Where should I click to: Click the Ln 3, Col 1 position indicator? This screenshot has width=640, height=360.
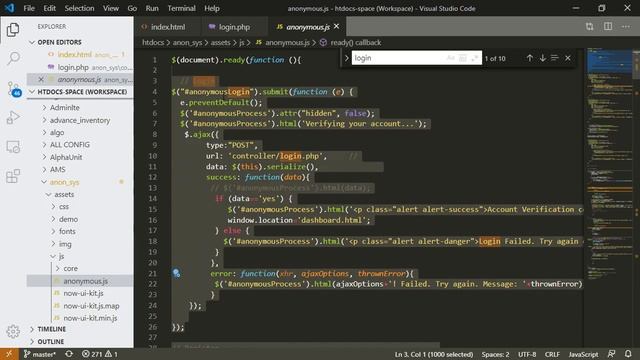[434, 354]
